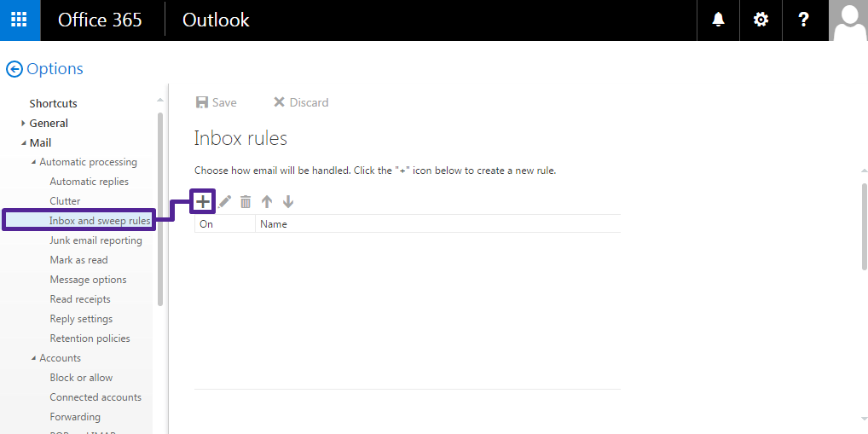Open the notifications bell
The height and width of the screenshot is (434, 868).
[x=718, y=20]
